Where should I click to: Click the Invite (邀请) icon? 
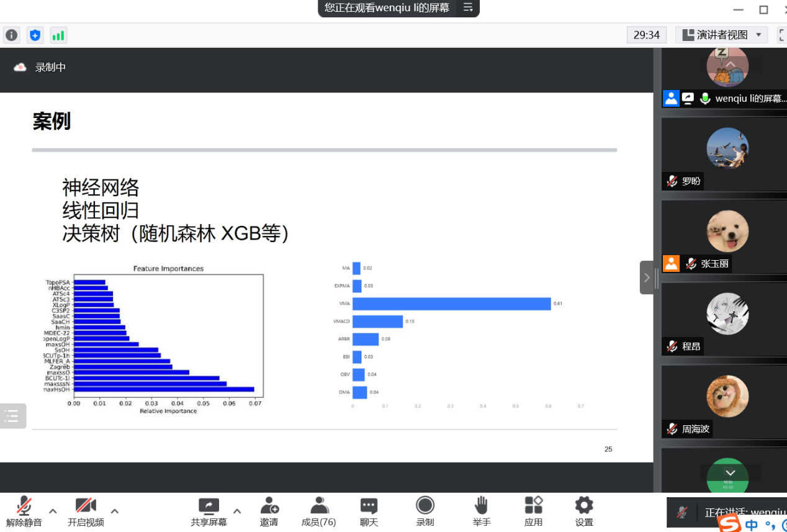click(269, 511)
